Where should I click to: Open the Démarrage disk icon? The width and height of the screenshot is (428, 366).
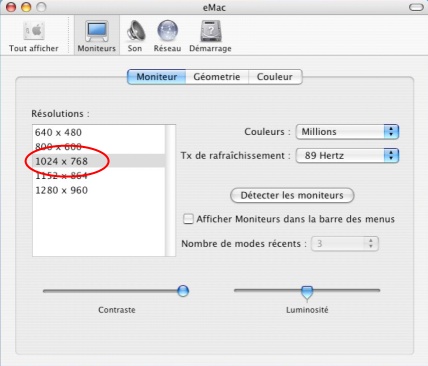click(211, 31)
